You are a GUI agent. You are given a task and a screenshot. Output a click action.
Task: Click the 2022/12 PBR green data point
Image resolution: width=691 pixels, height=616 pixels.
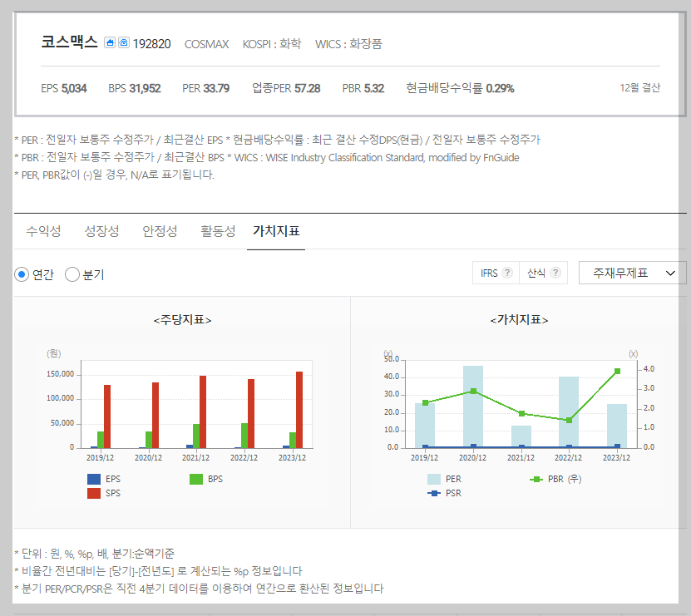pos(569,420)
